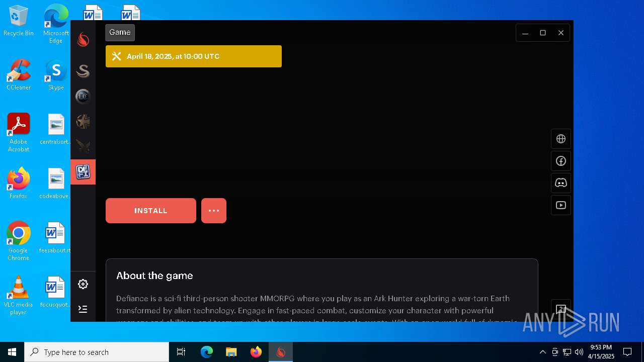Click the maintenance wrench icon in banner
Screen dimensions: 644x362
pyautogui.click(x=116, y=56)
